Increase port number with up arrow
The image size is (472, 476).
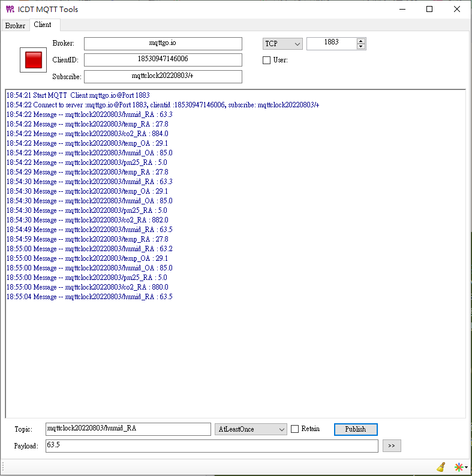pyautogui.click(x=360, y=41)
